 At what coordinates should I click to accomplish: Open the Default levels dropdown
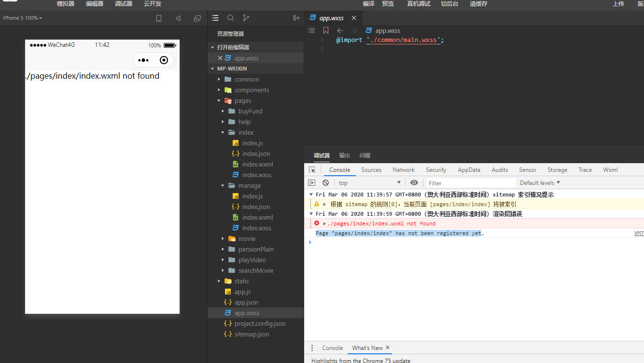540,183
